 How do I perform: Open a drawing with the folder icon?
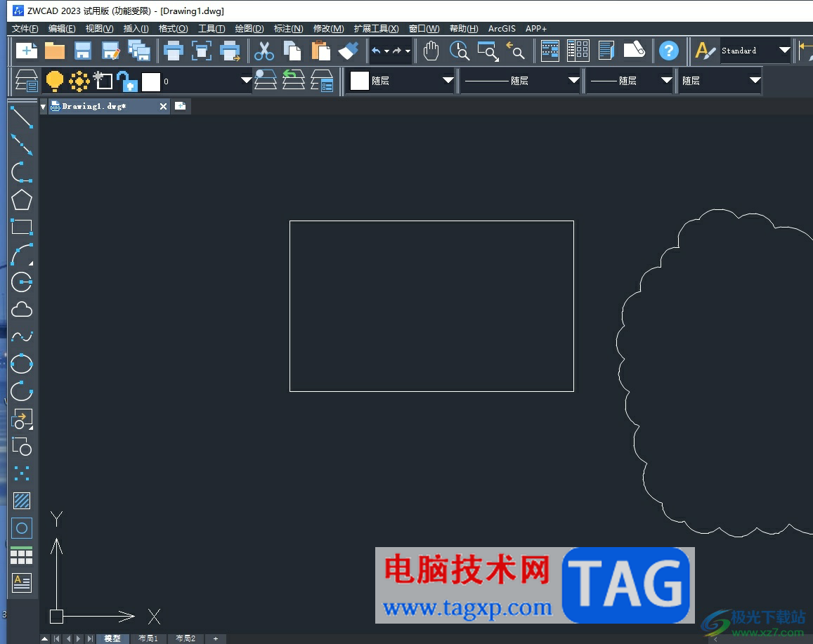54,51
